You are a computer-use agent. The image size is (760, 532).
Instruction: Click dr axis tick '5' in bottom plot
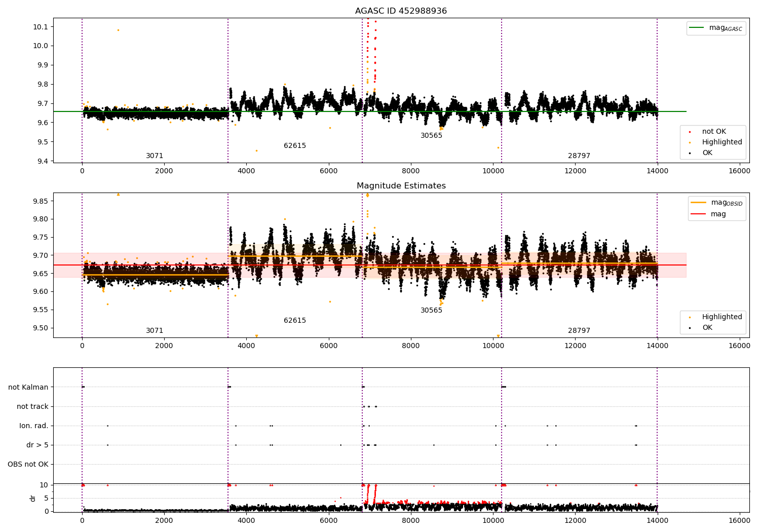(x=47, y=498)
